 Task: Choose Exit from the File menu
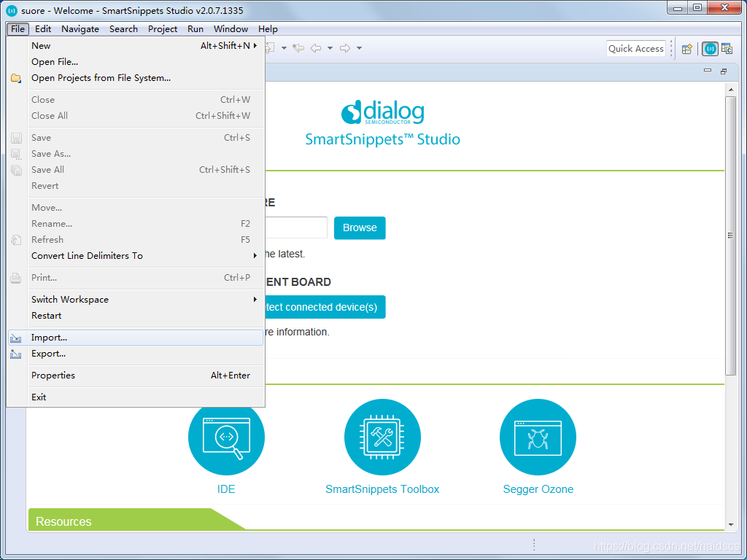click(136, 397)
